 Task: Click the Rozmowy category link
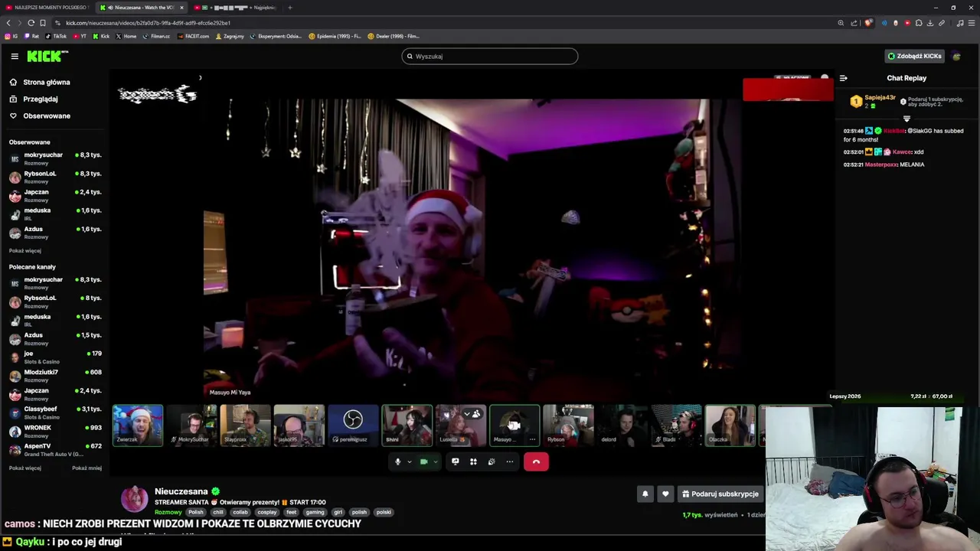click(168, 512)
